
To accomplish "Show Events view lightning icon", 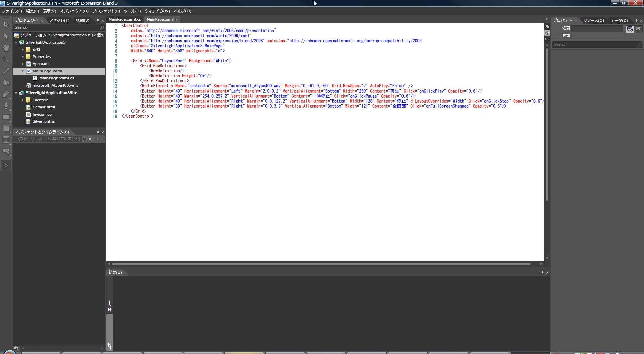I will (638, 29).
